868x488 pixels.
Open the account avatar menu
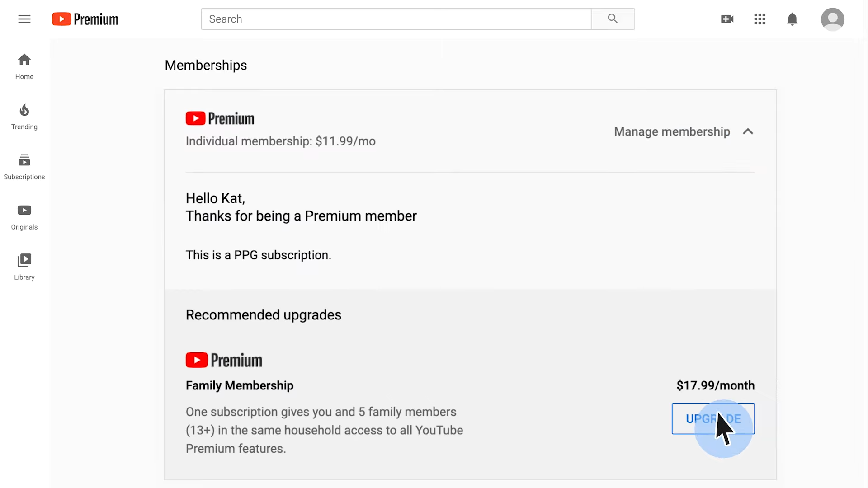click(832, 19)
